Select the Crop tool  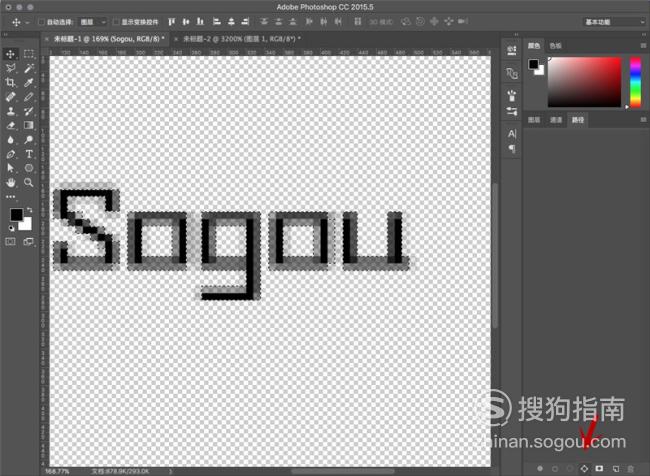10,83
